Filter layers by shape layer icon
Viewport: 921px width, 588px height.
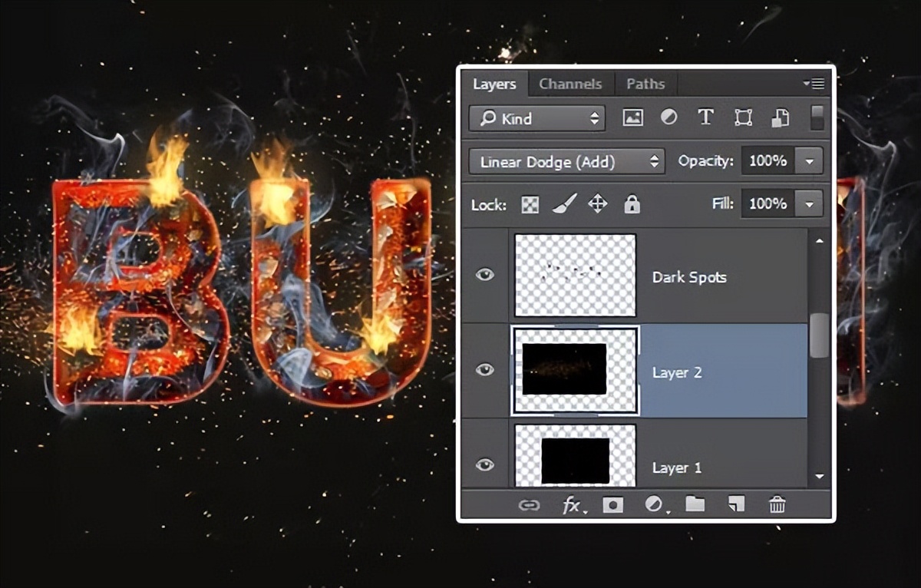point(743,118)
